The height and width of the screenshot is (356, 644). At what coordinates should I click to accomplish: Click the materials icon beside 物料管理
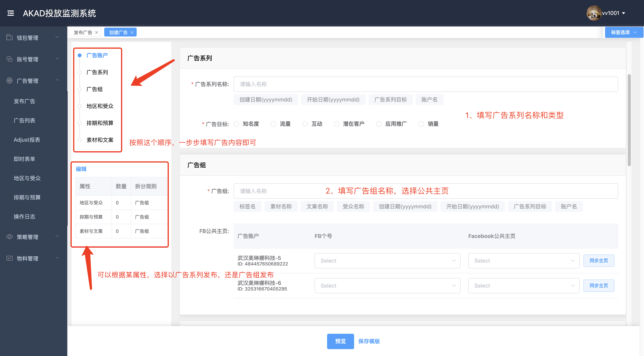[x=9, y=258]
